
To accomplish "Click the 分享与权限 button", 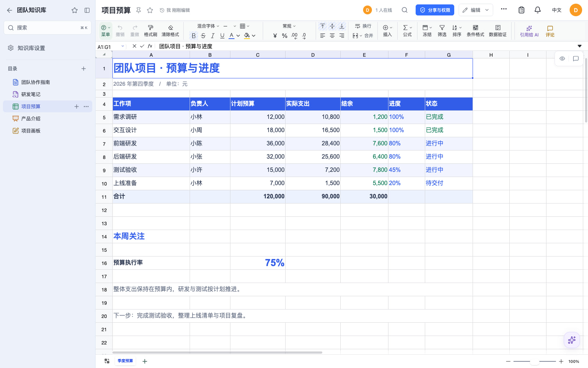I will click(x=435, y=10).
